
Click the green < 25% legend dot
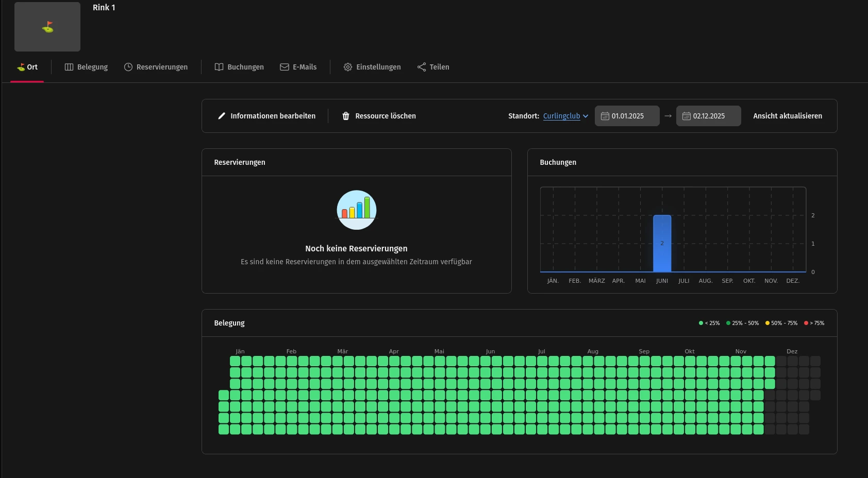pos(701,323)
